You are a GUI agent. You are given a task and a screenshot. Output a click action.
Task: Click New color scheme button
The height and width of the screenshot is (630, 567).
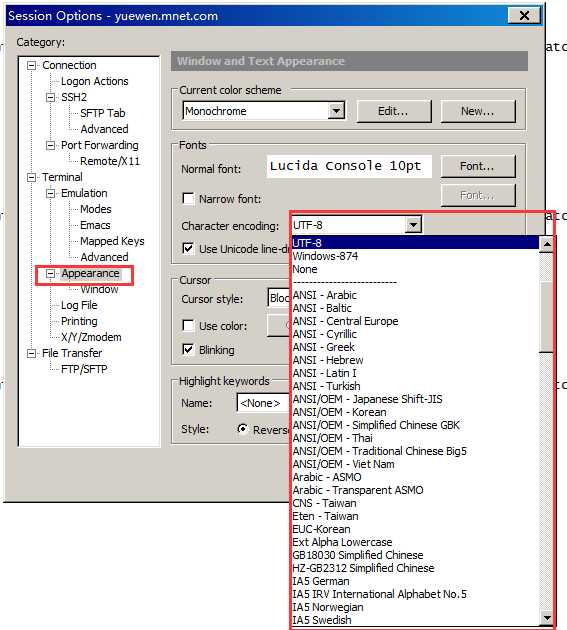pyautogui.click(x=478, y=111)
